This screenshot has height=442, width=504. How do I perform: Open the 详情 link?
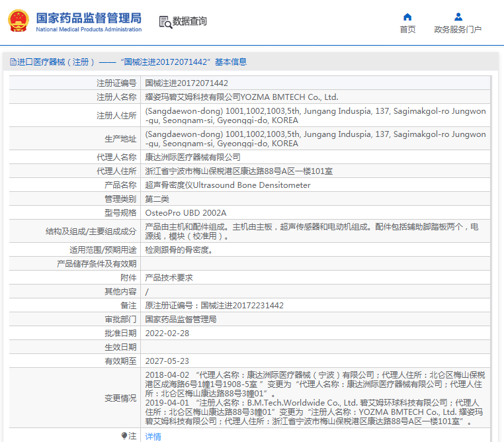[x=153, y=436]
